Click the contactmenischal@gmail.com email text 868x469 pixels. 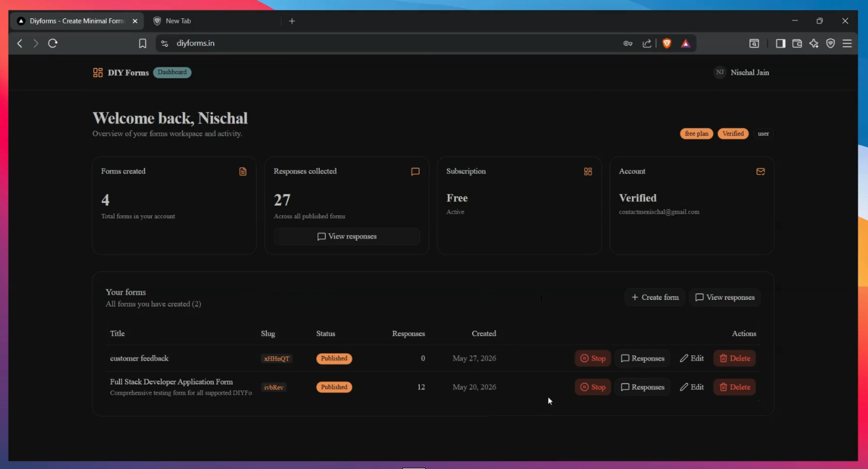[x=659, y=212]
